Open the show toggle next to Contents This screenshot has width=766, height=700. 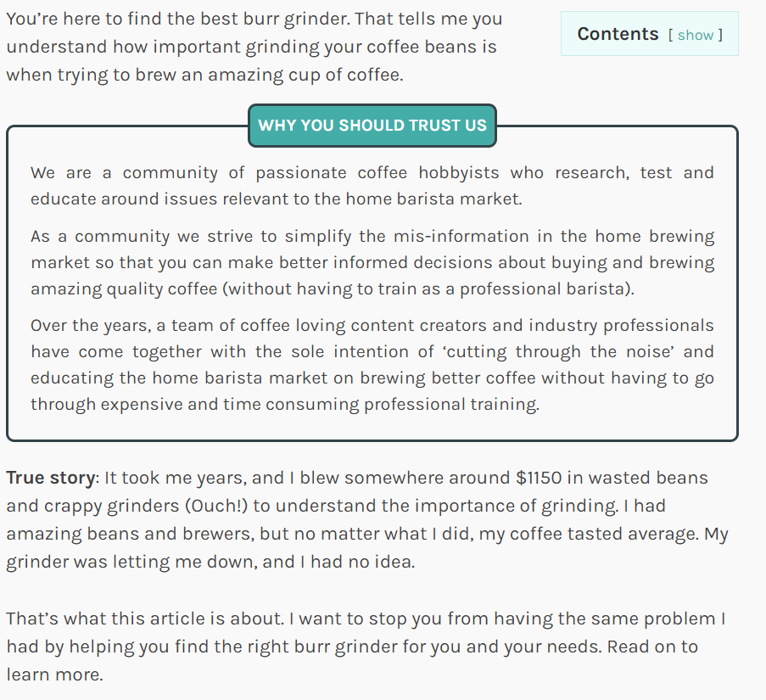[696, 35]
